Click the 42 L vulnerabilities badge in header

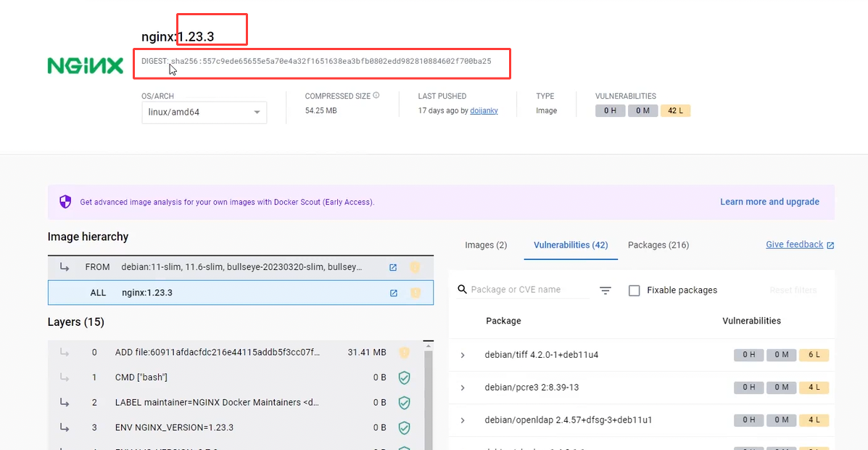click(x=675, y=111)
